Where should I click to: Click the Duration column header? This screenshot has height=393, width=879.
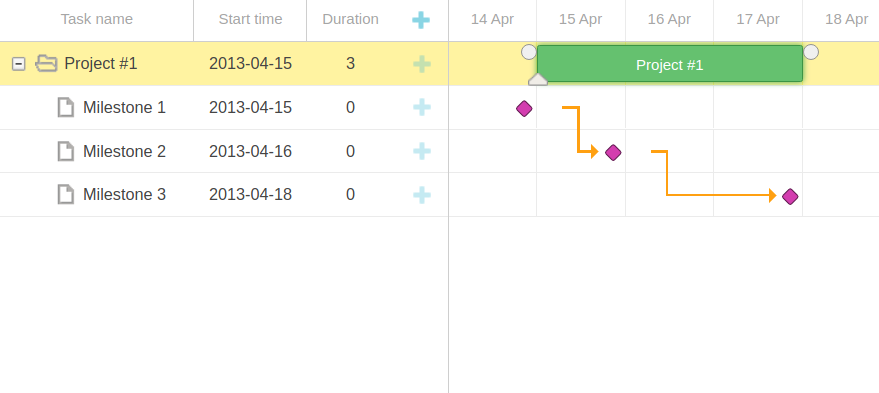(350, 20)
